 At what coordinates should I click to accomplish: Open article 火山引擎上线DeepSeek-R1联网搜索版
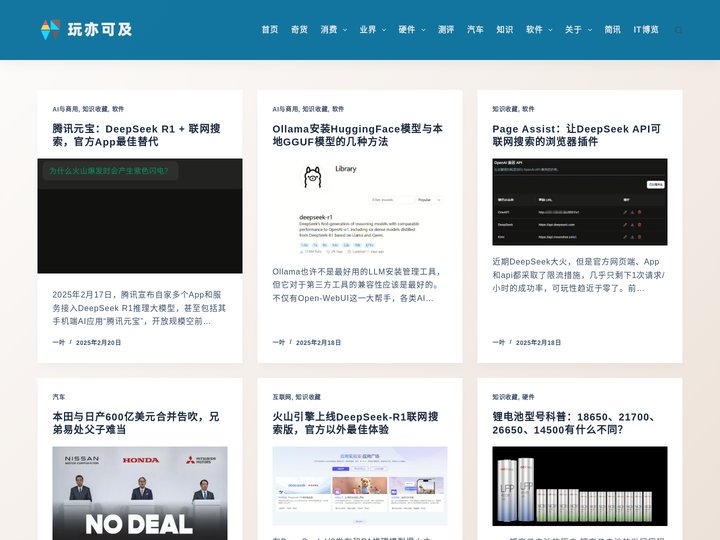(x=355, y=423)
